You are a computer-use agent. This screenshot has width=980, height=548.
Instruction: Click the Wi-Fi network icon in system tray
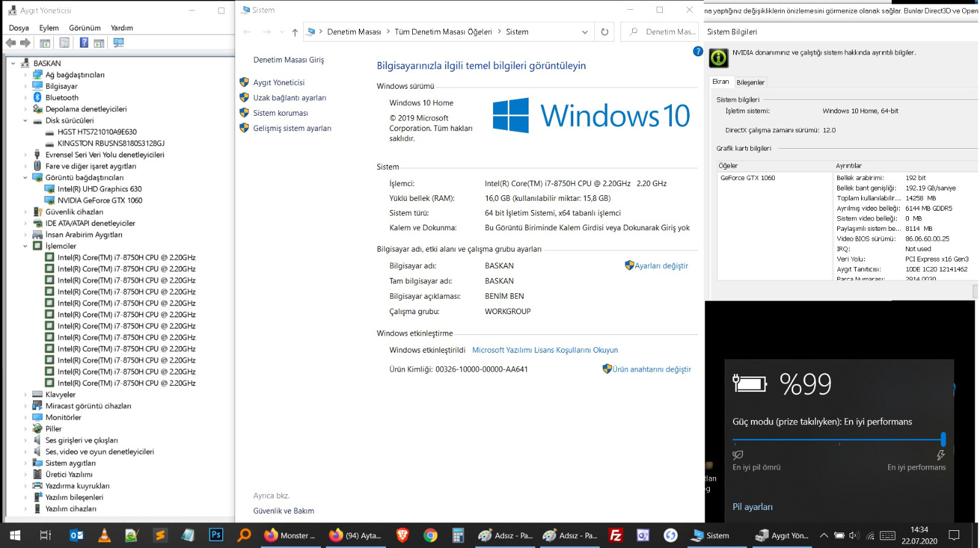[870, 536]
